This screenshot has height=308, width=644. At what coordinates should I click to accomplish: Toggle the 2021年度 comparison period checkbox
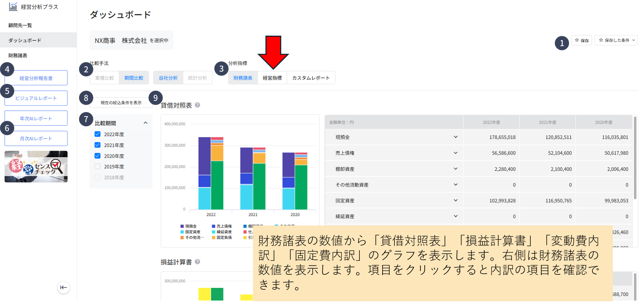point(98,145)
